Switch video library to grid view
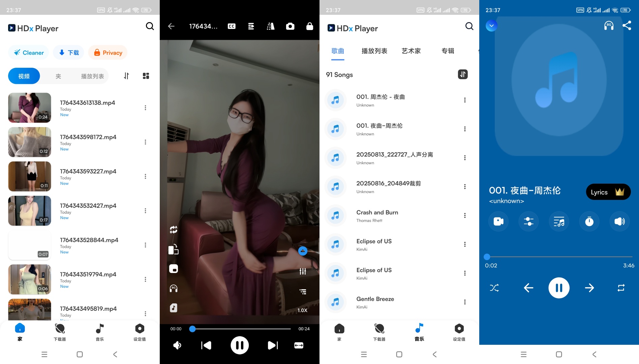Image resolution: width=639 pixels, height=364 pixels. [x=146, y=76]
